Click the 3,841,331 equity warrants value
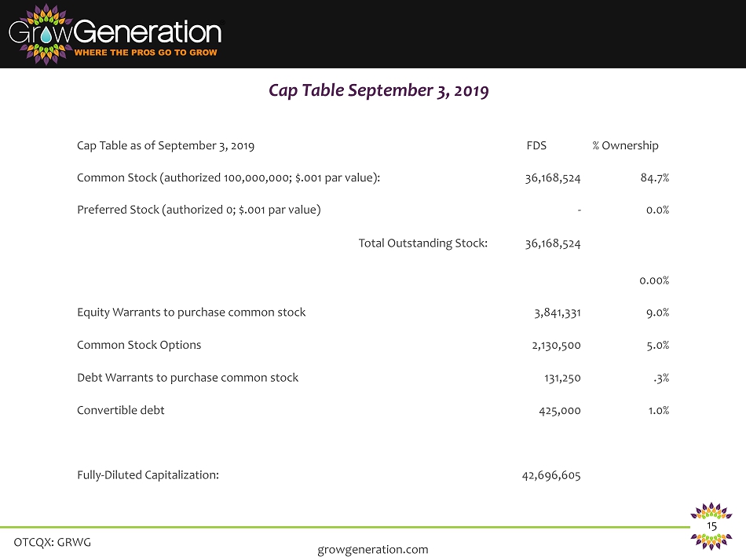The height and width of the screenshot is (560, 746). point(557,312)
